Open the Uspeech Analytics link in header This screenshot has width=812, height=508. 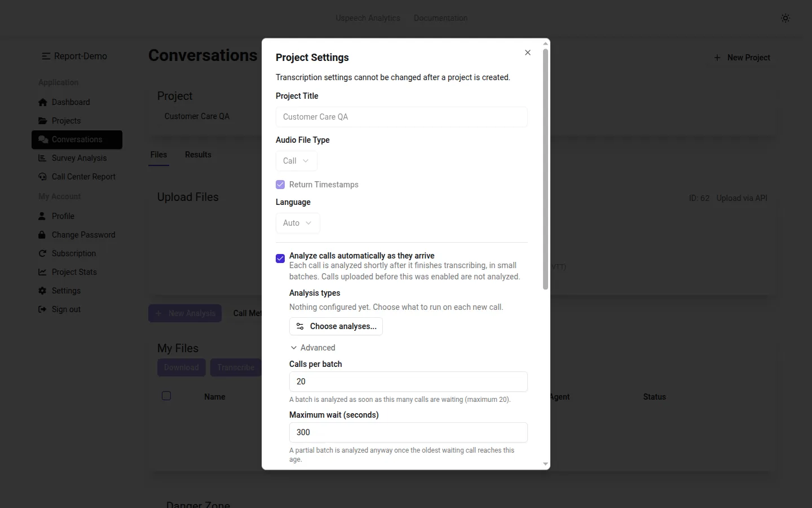[x=368, y=18]
